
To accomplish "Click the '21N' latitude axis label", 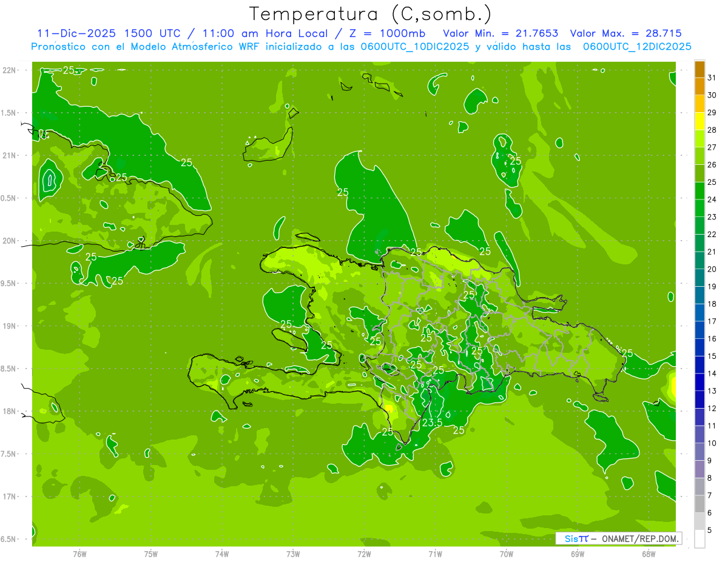I will tap(10, 155).
